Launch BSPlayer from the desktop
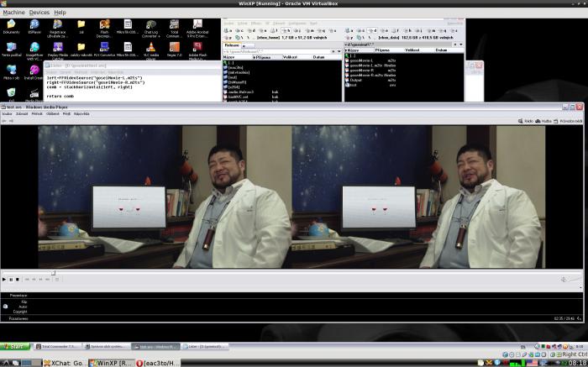The height and width of the screenshot is (367, 588). [34, 27]
